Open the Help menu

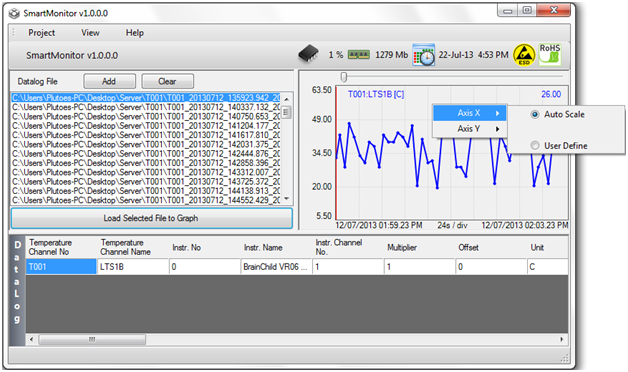135,33
